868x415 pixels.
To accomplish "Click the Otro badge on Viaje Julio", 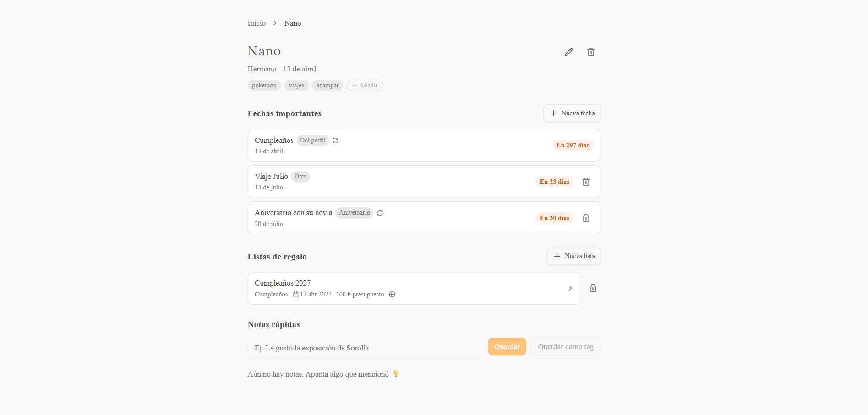I will coord(300,177).
